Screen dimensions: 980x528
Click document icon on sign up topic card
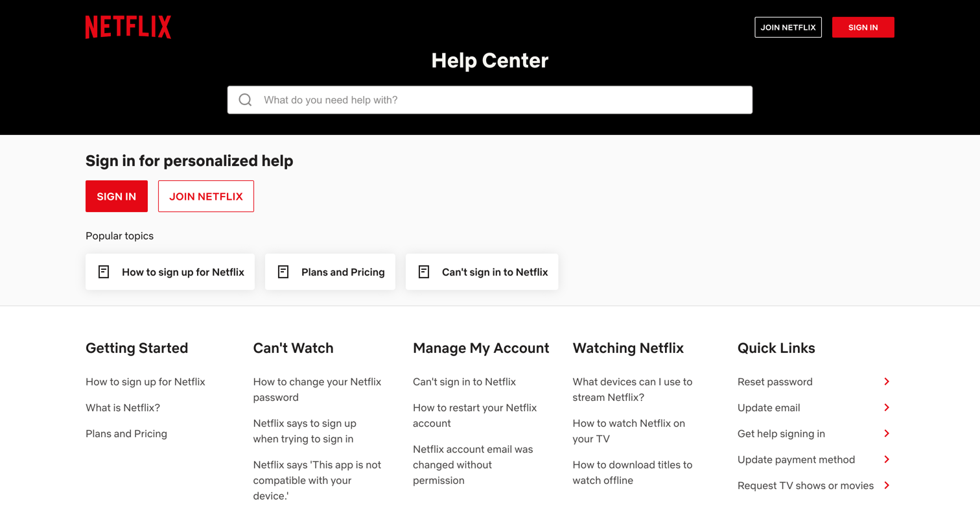104,272
